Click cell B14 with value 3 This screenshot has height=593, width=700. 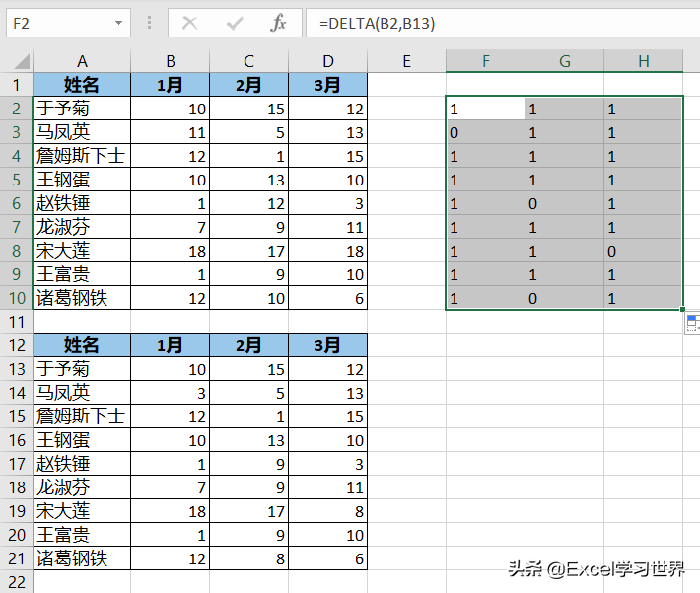[171, 393]
